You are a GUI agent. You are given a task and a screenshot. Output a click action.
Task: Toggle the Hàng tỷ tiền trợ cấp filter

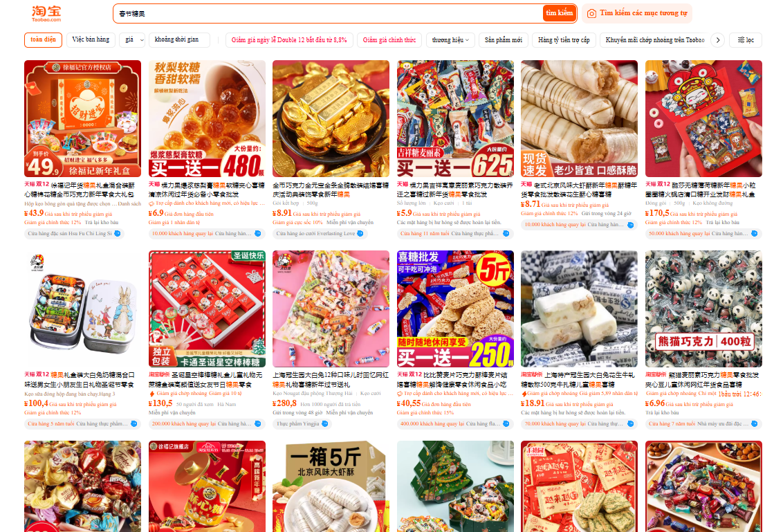[564, 40]
